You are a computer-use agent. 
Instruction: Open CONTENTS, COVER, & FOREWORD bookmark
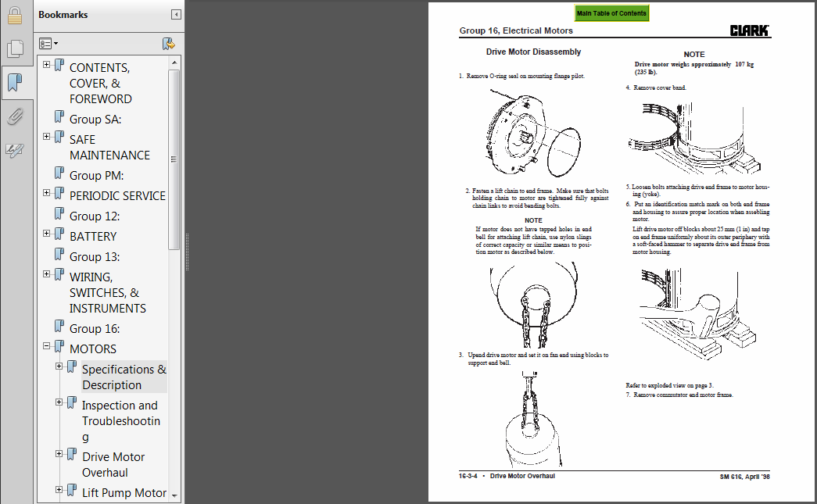101,84
